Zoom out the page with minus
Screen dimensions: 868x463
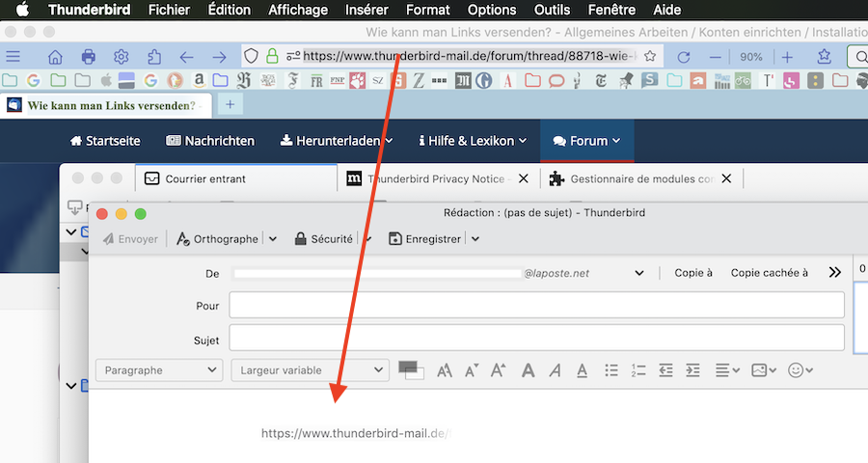pyautogui.click(x=716, y=57)
